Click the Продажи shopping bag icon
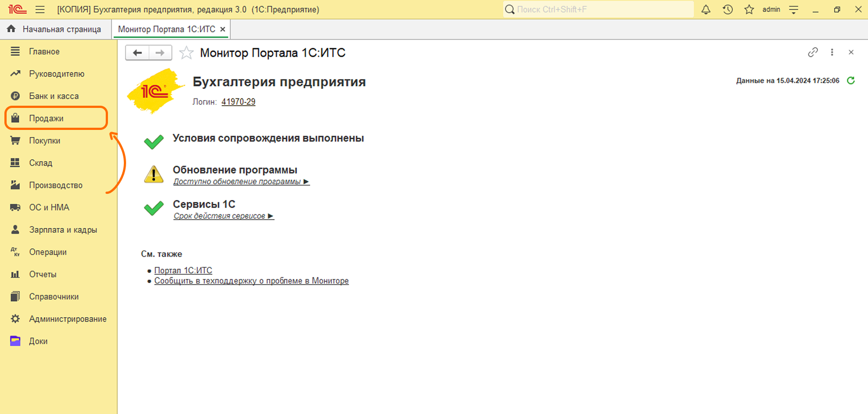868x414 pixels. (15, 118)
